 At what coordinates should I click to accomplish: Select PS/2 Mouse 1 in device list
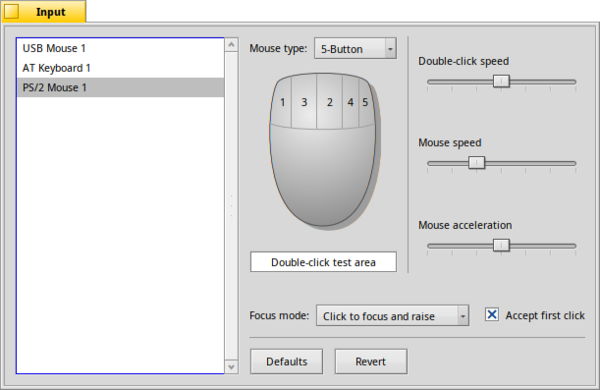click(121, 88)
